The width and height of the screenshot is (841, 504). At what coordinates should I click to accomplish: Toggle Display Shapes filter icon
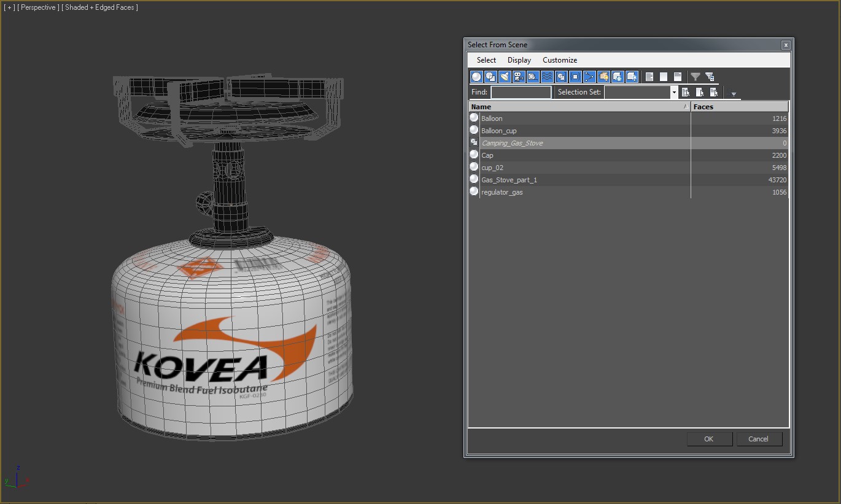coord(490,77)
